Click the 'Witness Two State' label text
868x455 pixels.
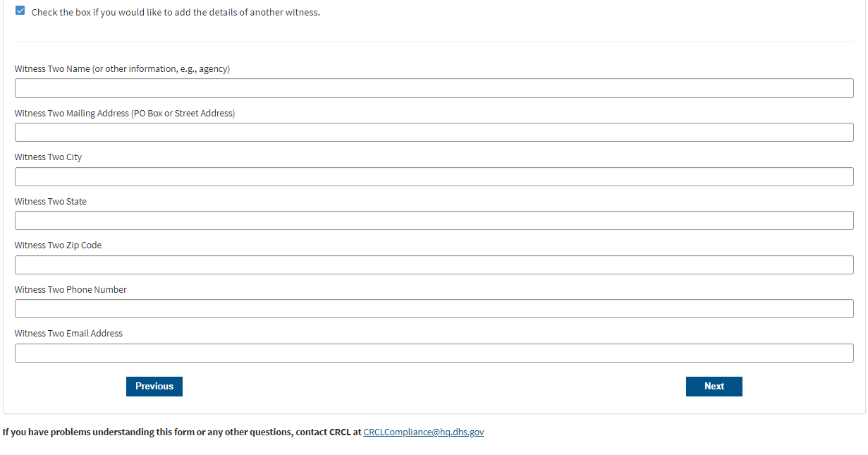point(51,202)
